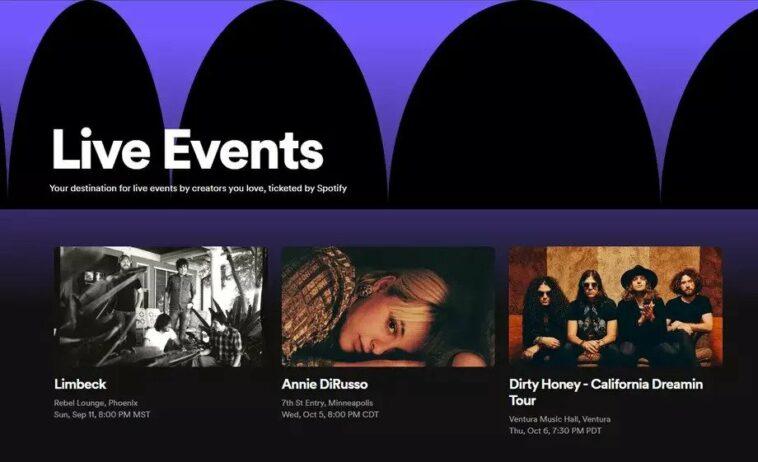Select the Rebel Lounge, Phoenix venue text

pos(96,403)
